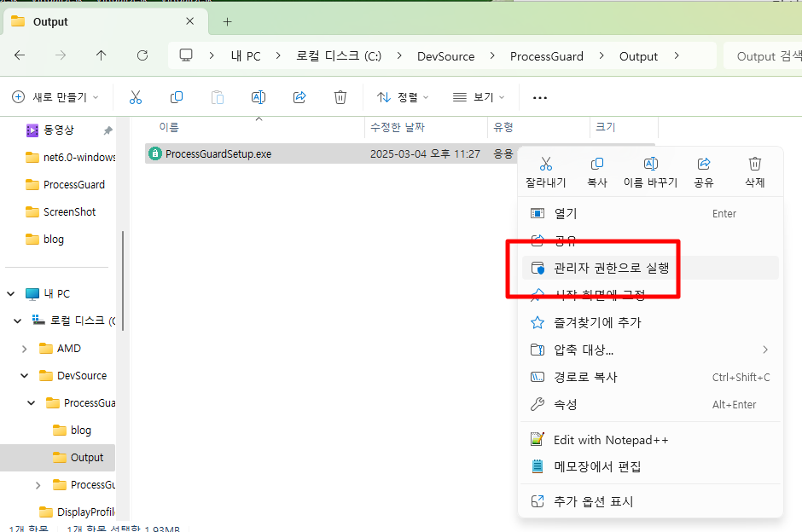
Task: Open the 보기 view dropdown
Action: [479, 97]
